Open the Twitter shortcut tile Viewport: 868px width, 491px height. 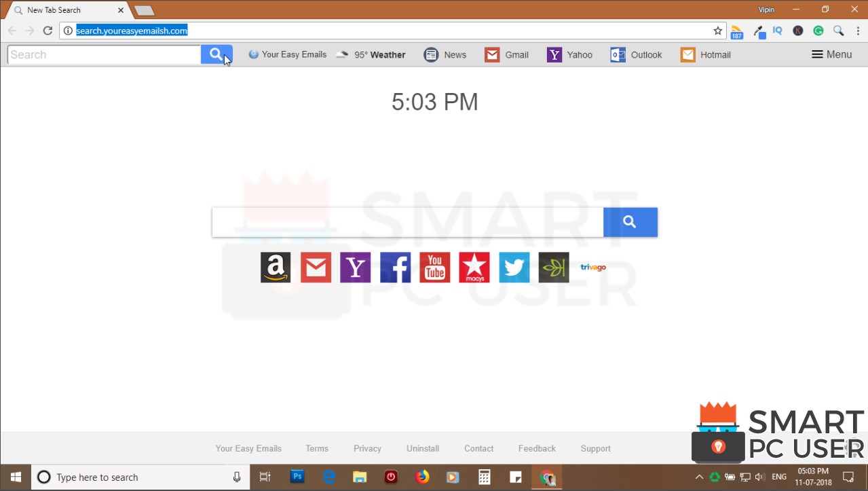click(514, 268)
